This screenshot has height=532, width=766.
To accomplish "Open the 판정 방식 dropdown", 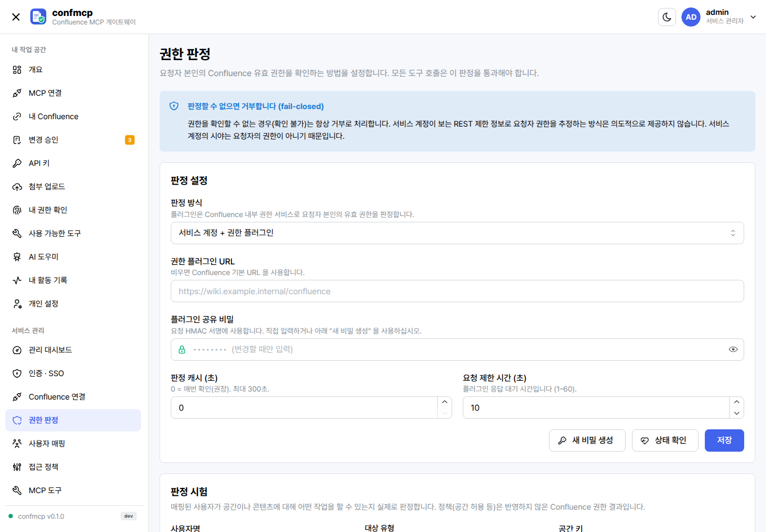I will tap(457, 233).
